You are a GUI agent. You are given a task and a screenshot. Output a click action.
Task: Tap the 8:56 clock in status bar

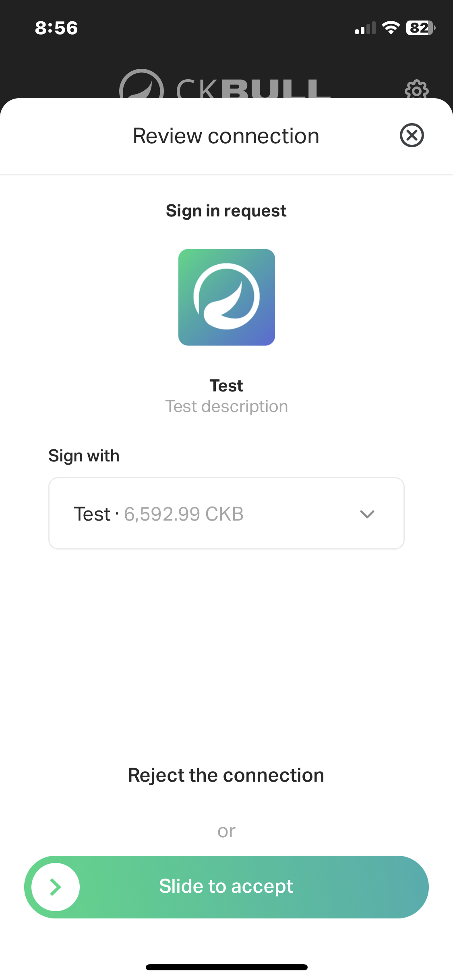pos(56,28)
